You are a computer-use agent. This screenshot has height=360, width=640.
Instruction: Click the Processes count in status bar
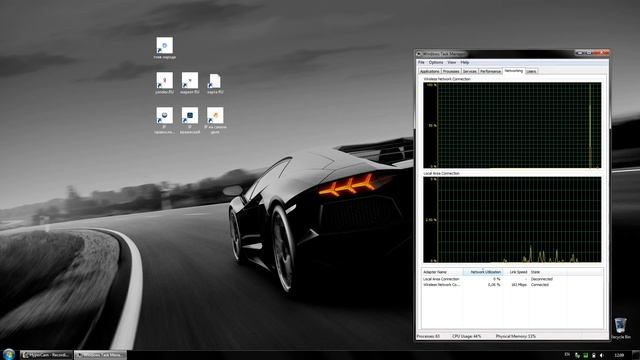(x=428, y=336)
